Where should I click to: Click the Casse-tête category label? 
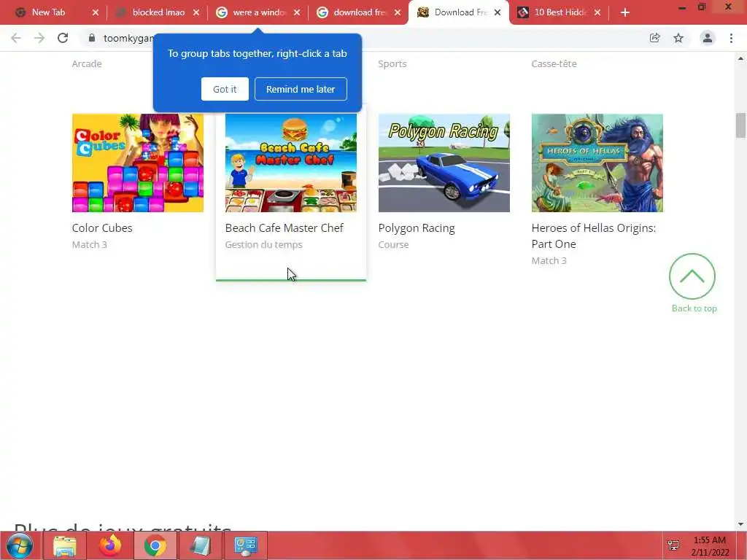coord(554,64)
